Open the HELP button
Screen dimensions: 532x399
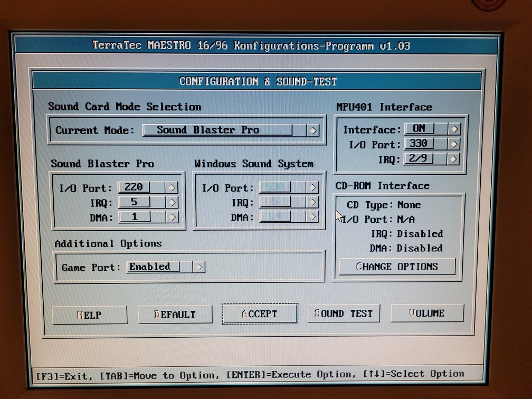tap(90, 315)
